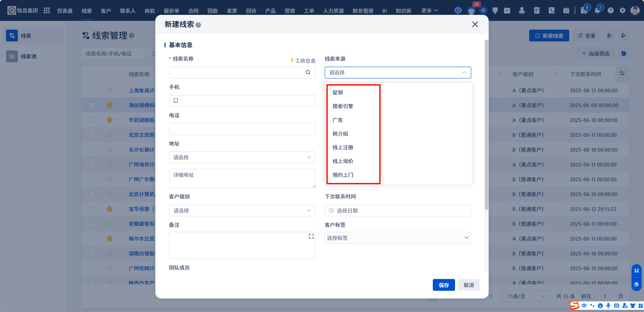
Task: Click the column settings icon in table header
Action: point(622,73)
